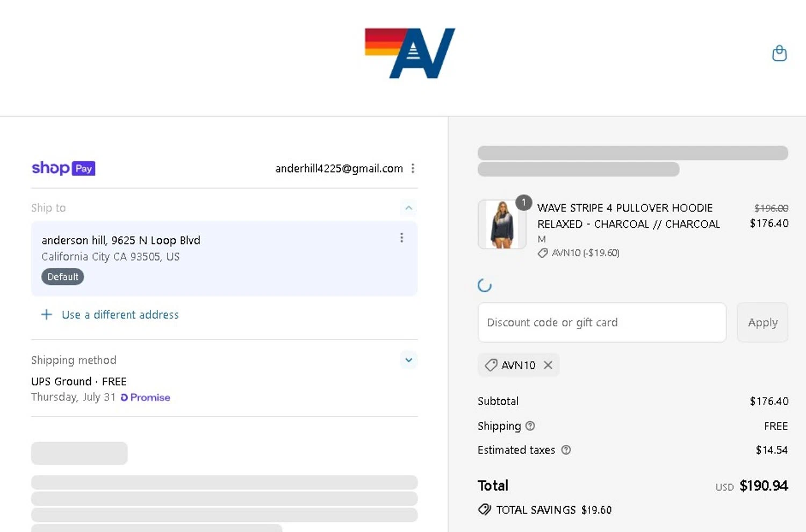Click the Total Savings tag icon

(485, 509)
